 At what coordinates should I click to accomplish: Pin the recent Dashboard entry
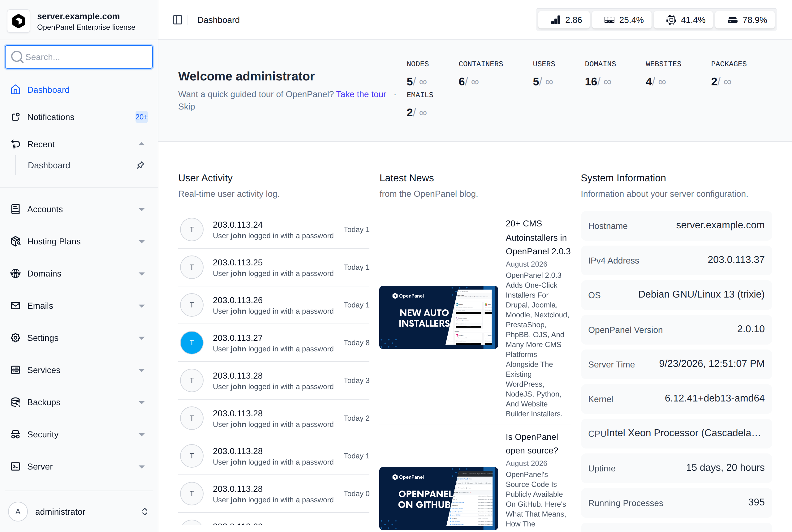coord(140,165)
